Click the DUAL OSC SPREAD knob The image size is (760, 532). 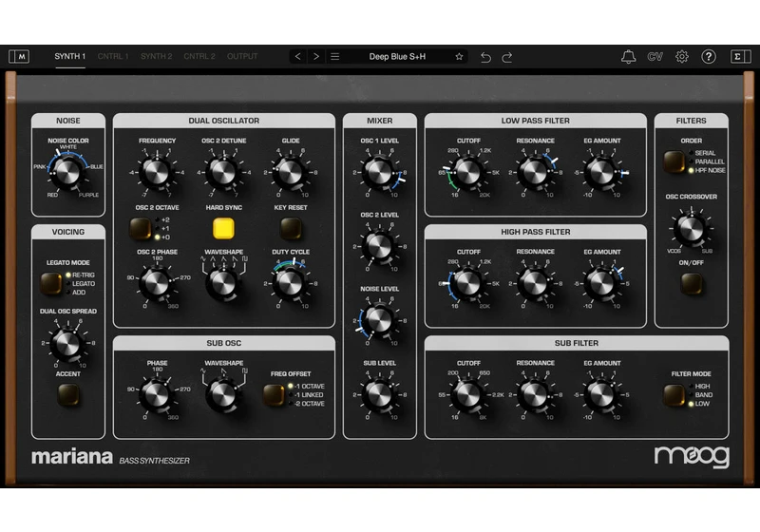point(67,343)
